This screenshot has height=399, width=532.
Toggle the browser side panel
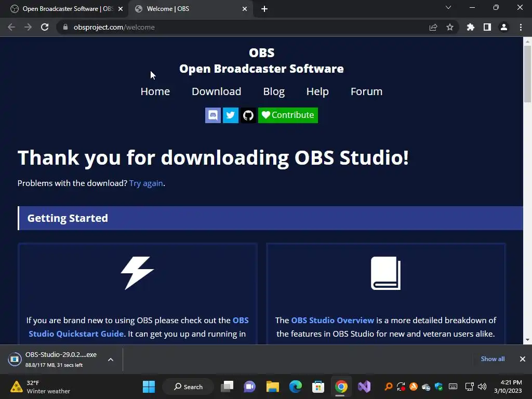coord(487,27)
